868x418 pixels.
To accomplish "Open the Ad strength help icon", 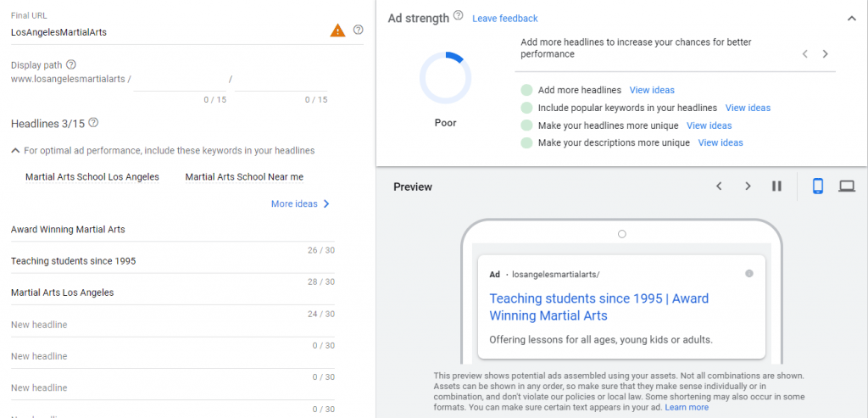I will tap(458, 15).
